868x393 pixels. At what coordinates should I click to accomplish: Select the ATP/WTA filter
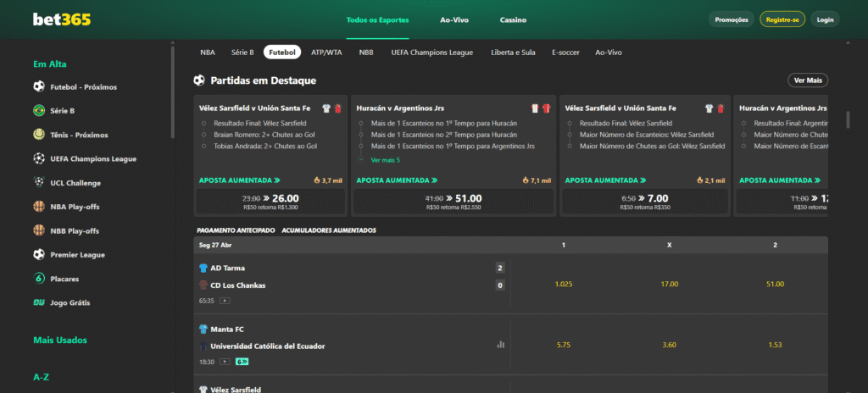tap(326, 53)
